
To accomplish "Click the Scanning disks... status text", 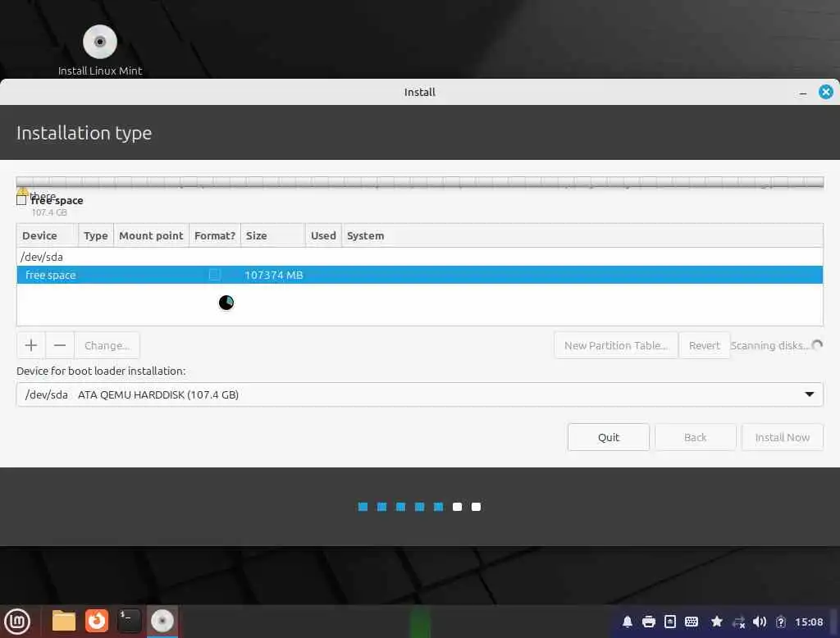I will tap(769, 345).
